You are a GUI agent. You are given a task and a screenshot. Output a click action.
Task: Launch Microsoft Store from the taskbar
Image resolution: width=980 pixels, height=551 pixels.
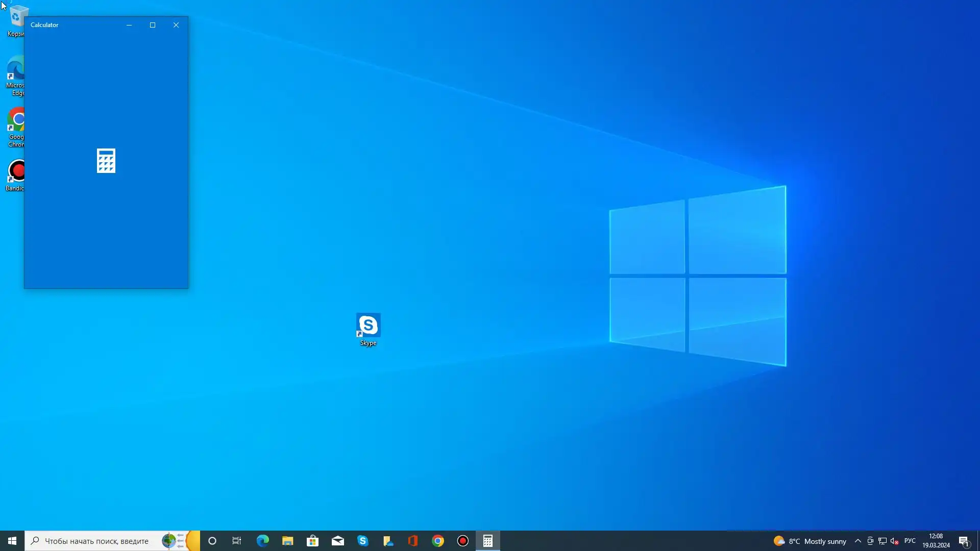[x=312, y=541]
